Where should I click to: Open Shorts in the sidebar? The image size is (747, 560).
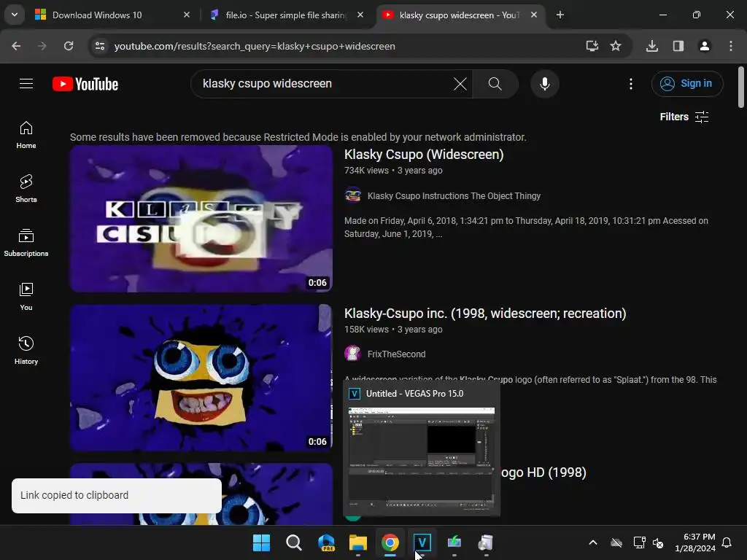pyautogui.click(x=26, y=189)
